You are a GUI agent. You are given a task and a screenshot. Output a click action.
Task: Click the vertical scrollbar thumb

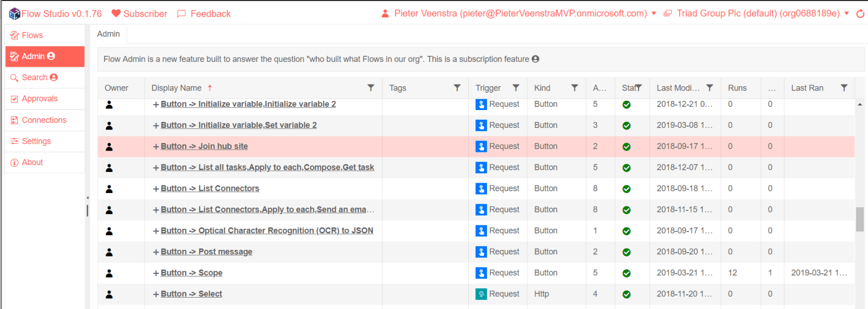(860, 219)
